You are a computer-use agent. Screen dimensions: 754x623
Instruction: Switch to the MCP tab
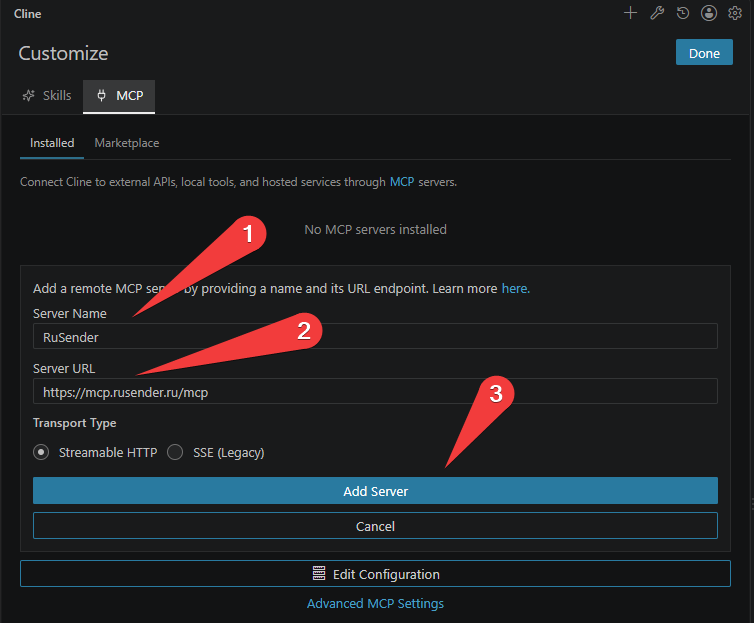(x=119, y=96)
